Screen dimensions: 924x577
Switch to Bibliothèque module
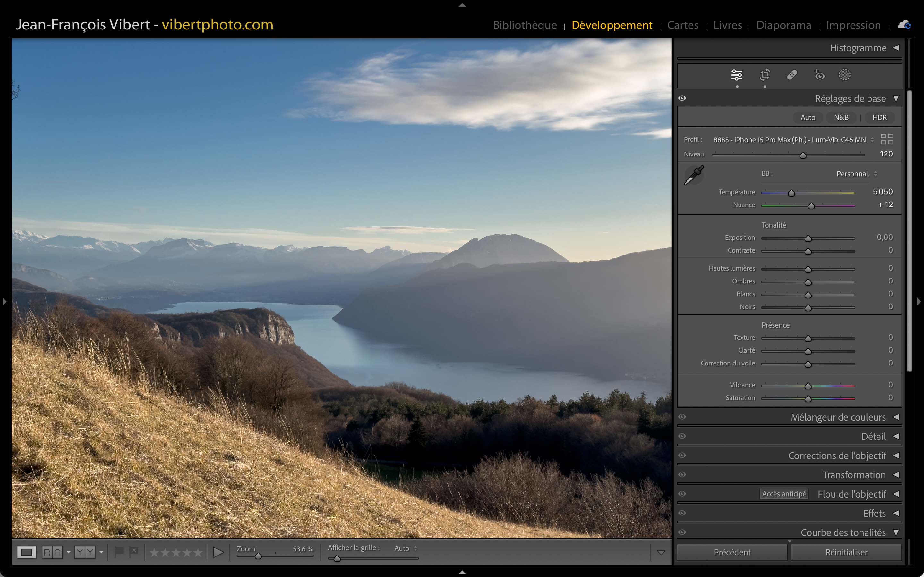coord(525,25)
